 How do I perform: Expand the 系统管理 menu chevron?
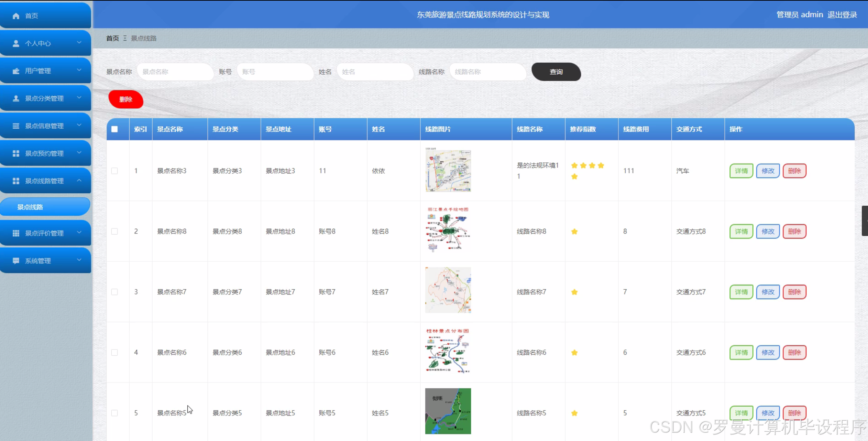click(x=79, y=260)
